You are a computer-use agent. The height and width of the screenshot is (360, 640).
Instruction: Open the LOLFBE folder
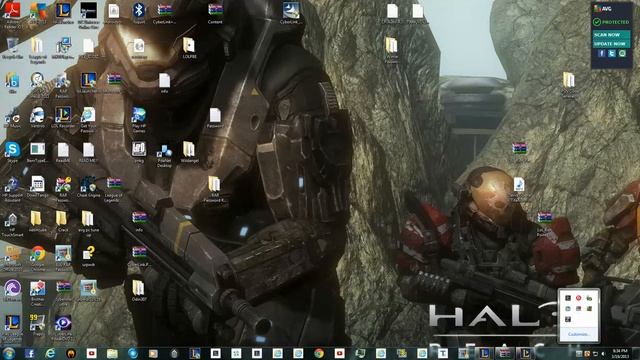(x=189, y=48)
